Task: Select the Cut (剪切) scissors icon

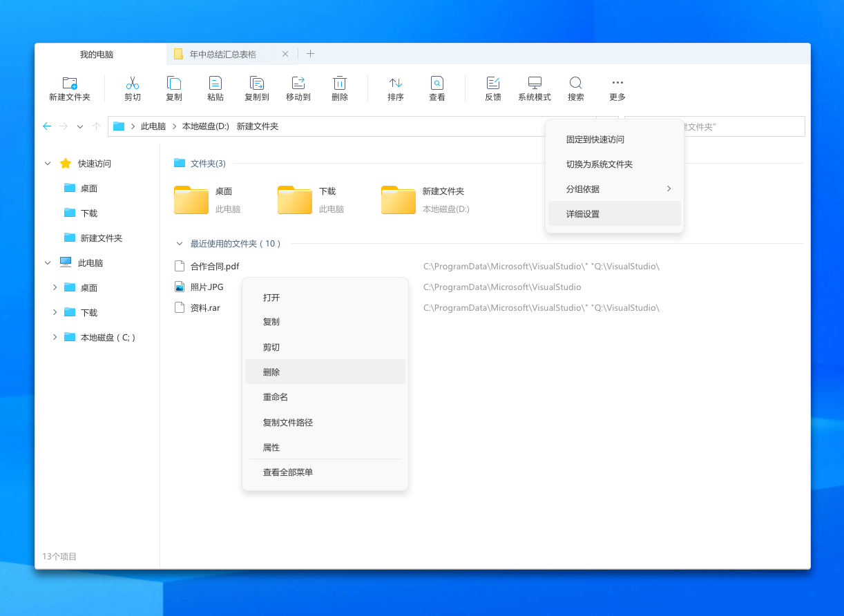Action: click(133, 83)
